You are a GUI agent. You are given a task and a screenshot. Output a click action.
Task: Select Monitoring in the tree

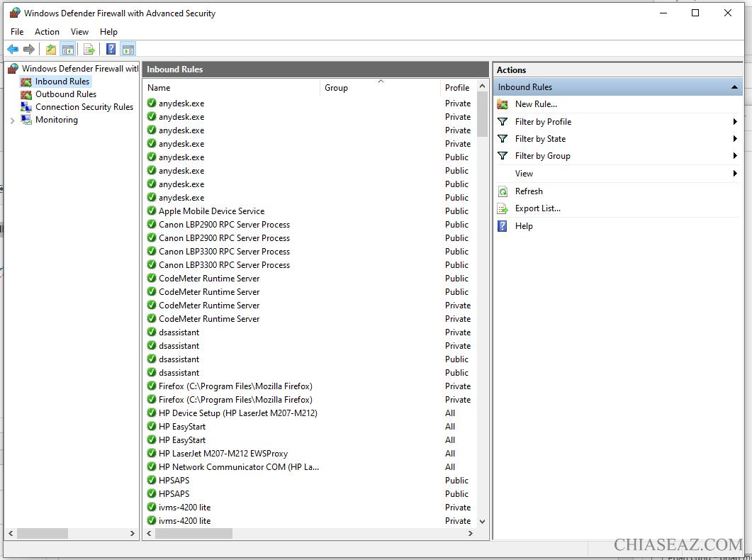tap(56, 120)
